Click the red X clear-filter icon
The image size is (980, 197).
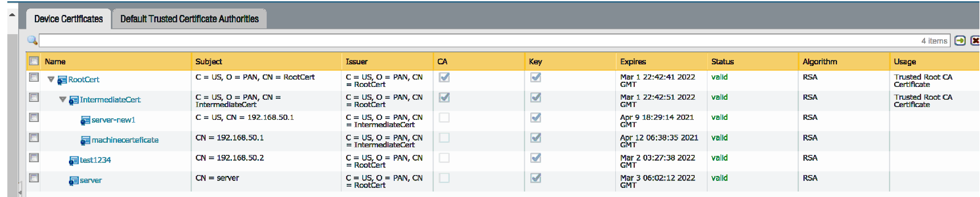coord(975,41)
